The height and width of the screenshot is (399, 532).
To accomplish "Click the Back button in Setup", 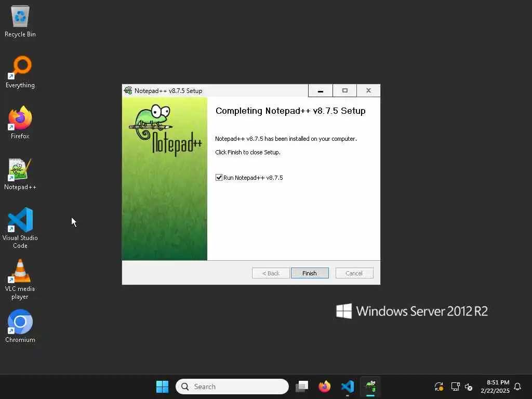I will (x=271, y=273).
